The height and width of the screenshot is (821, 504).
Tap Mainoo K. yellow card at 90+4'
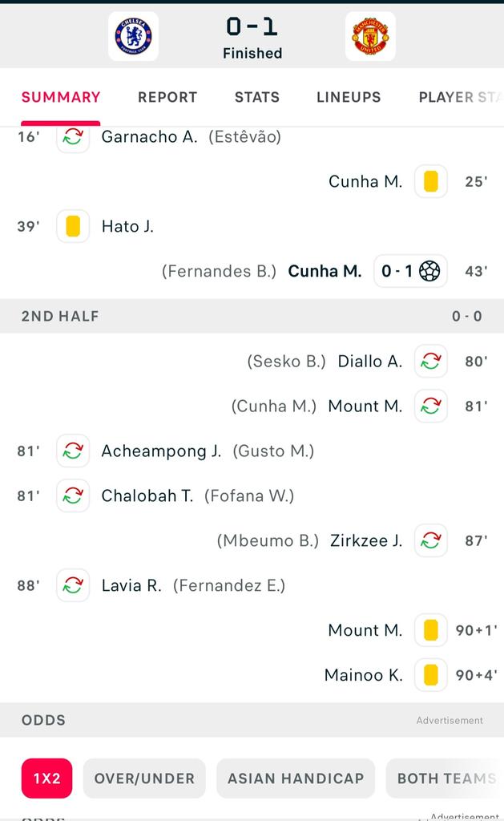click(431, 675)
